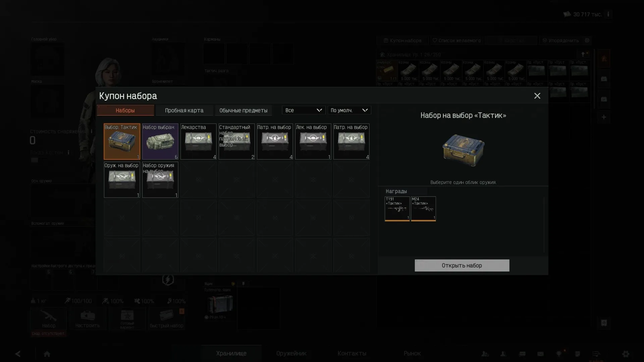Select the «Лек. на выбор» crate
Screen dimensions: 644x362
tap(313, 141)
